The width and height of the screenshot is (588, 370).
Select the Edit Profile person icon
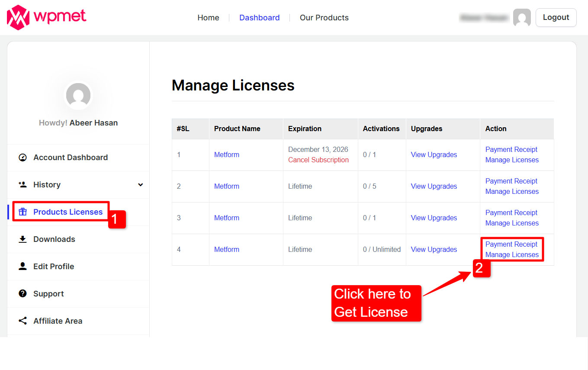(x=22, y=266)
